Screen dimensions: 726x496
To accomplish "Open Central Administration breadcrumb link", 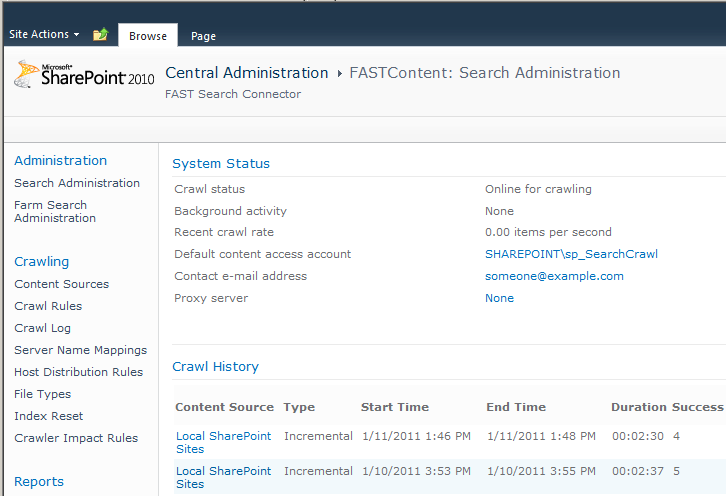I will (246, 73).
